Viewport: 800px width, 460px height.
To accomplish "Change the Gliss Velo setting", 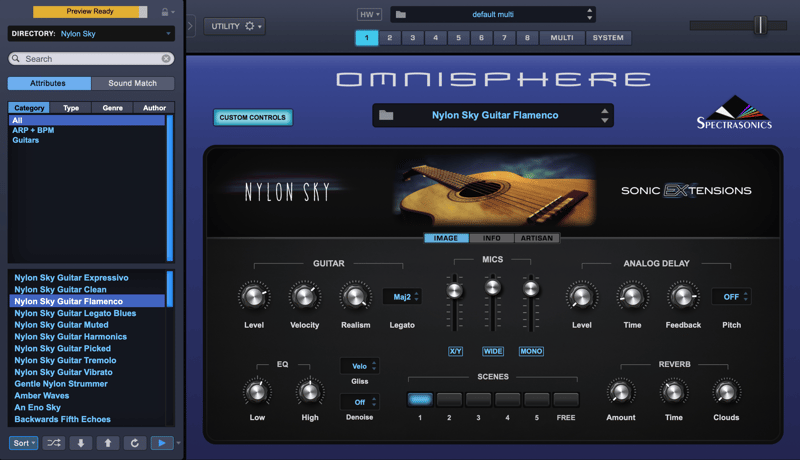I will tap(360, 366).
